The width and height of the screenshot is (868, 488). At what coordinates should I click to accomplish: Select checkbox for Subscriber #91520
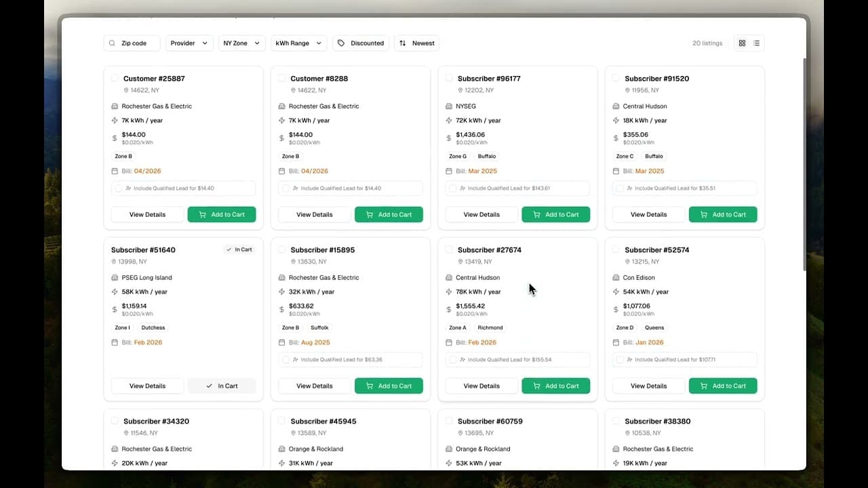point(616,78)
